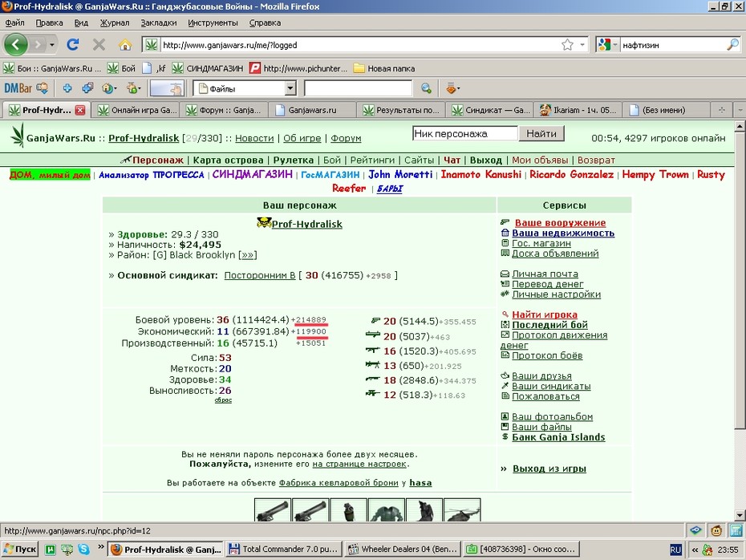Open the Банк Ganja Islands link

click(558, 437)
